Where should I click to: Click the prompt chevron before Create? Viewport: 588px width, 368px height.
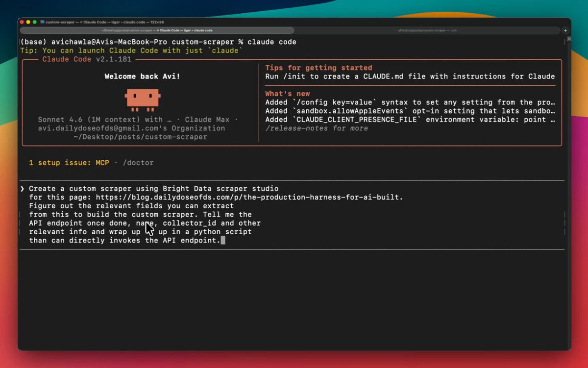tap(22, 189)
